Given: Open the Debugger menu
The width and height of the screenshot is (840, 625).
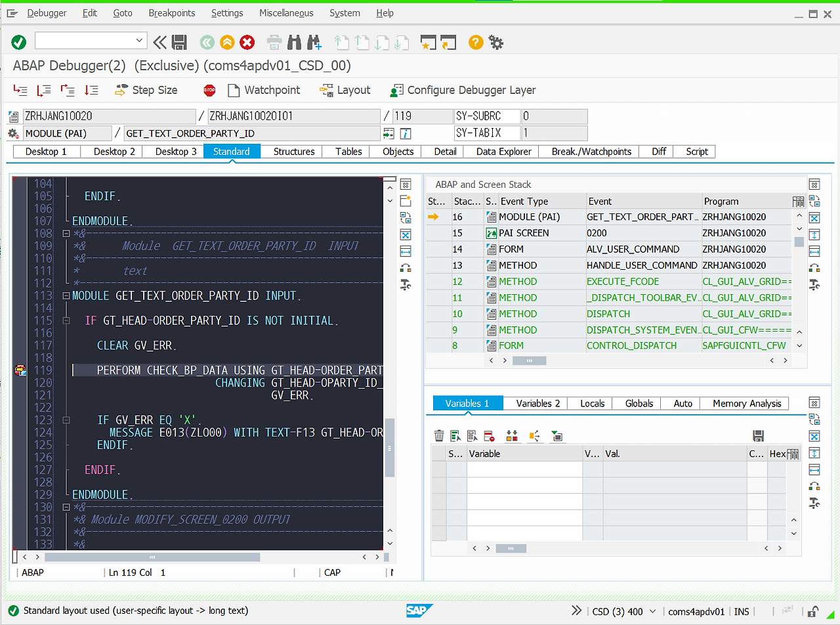Looking at the screenshot, I should (x=47, y=12).
